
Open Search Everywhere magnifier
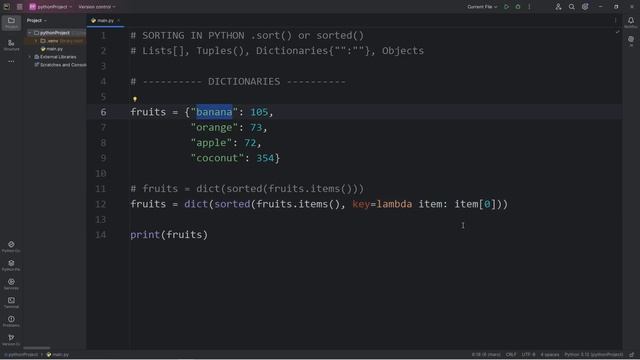(571, 7)
